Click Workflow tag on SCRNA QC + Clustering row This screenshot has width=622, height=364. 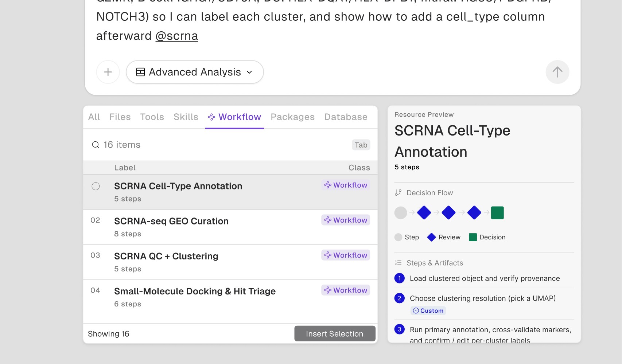coord(346,255)
